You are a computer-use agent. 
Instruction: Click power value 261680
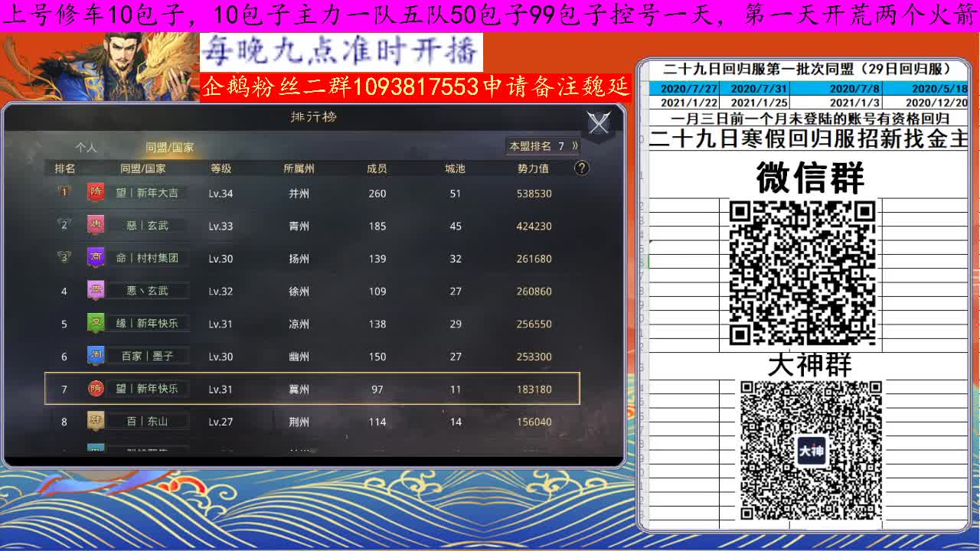pos(534,259)
